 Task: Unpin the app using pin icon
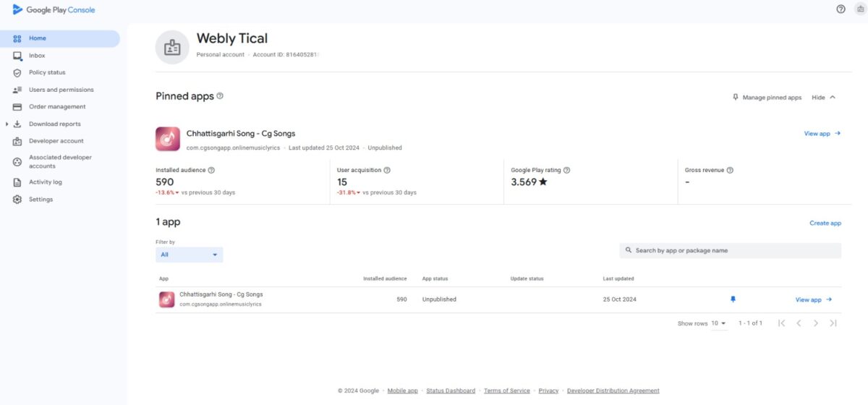(733, 299)
